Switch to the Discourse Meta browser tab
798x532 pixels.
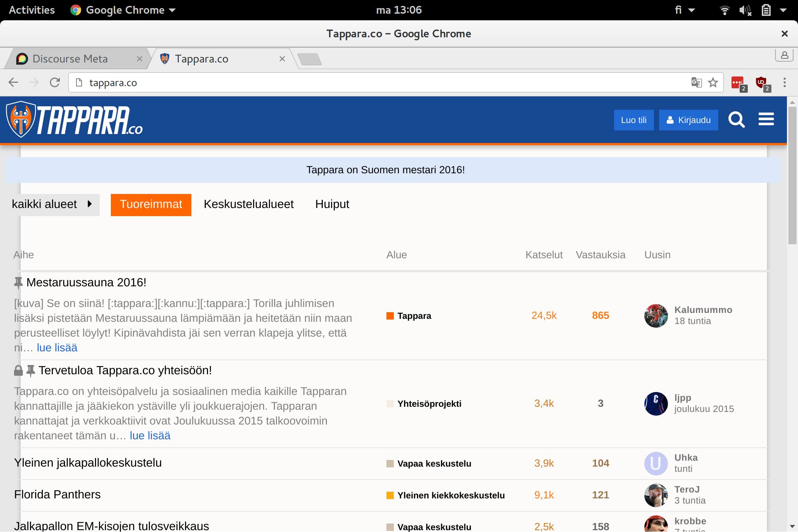click(x=70, y=59)
